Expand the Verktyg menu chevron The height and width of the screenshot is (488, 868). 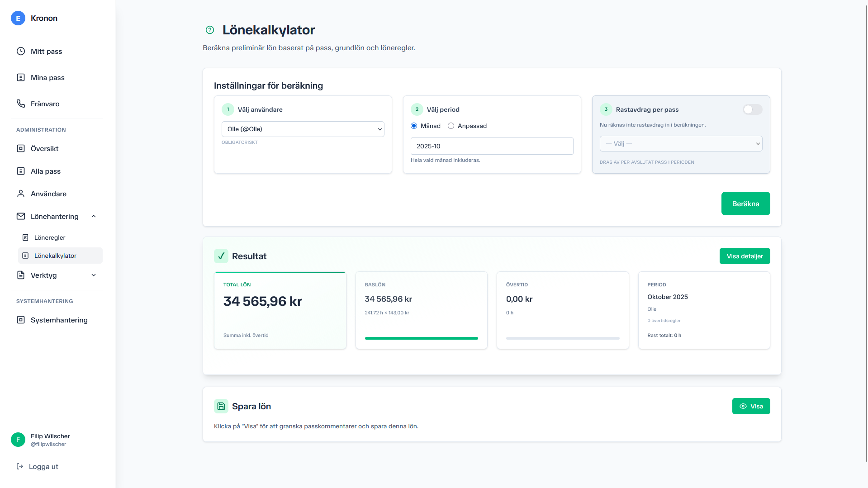pos(94,275)
